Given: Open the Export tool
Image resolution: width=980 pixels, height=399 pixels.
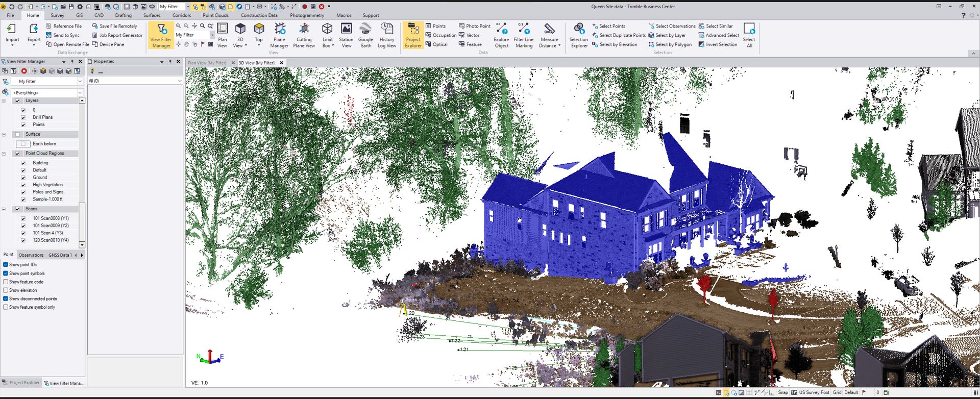Looking at the screenshot, I should pos(34,34).
